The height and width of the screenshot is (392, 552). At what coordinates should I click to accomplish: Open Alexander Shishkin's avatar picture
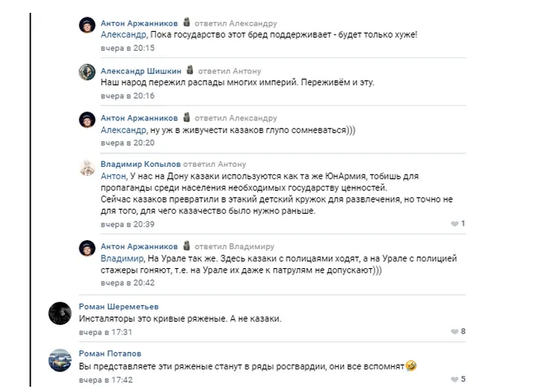(x=87, y=72)
